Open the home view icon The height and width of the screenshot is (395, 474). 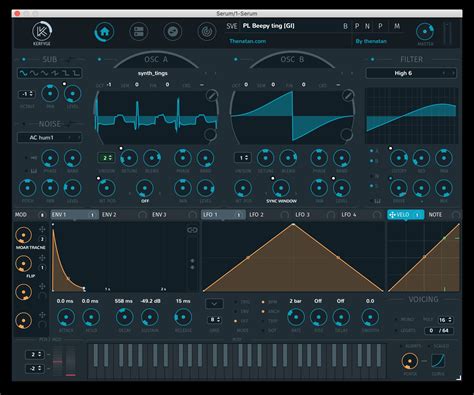click(x=105, y=32)
